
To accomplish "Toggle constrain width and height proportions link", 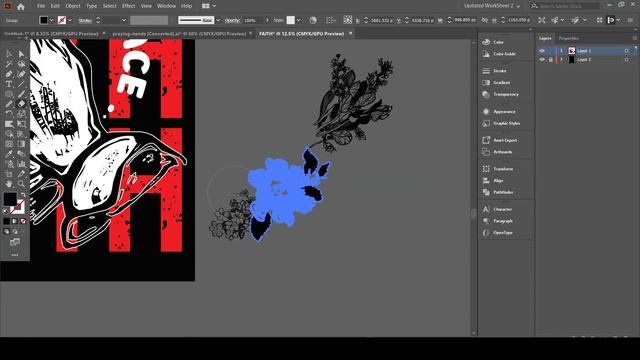I will [484, 20].
